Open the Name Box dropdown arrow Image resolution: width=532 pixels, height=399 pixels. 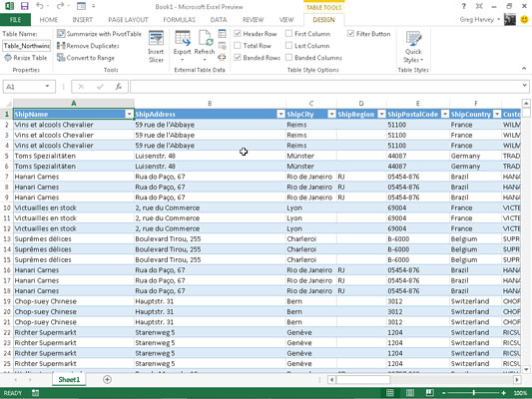pos(47,87)
